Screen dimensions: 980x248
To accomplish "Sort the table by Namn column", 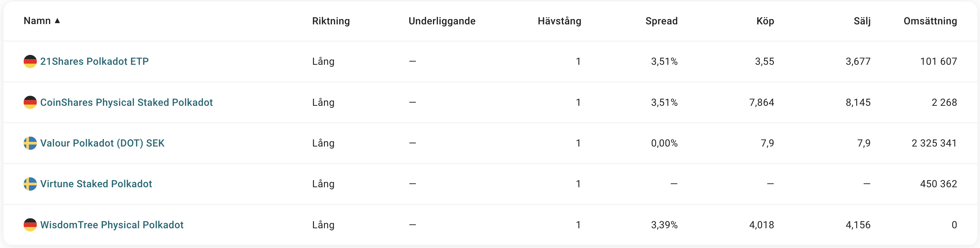I will pyautogui.click(x=37, y=21).
